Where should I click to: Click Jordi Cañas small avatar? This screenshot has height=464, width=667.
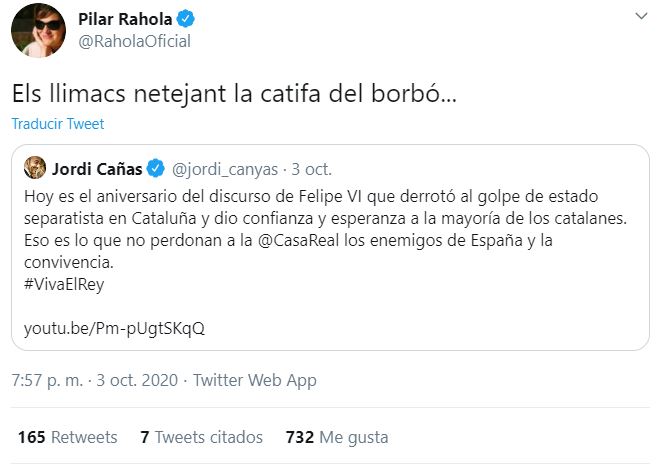(x=33, y=166)
